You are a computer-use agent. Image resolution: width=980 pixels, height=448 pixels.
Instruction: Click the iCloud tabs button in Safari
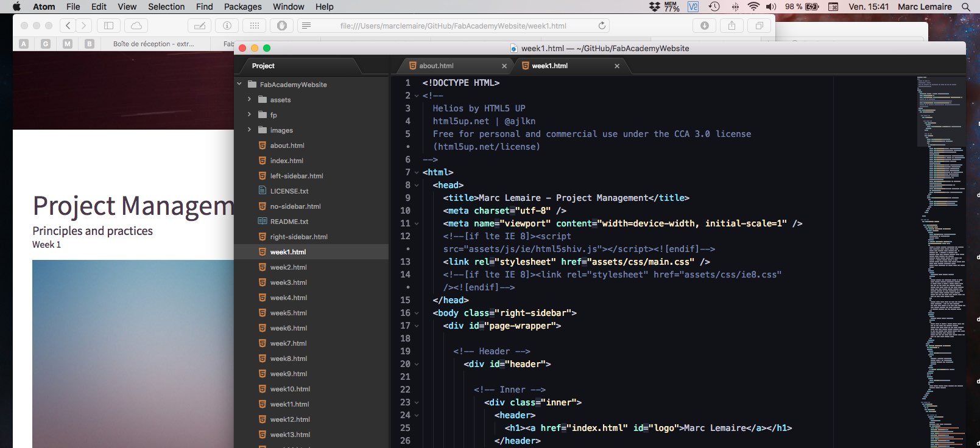(x=136, y=26)
